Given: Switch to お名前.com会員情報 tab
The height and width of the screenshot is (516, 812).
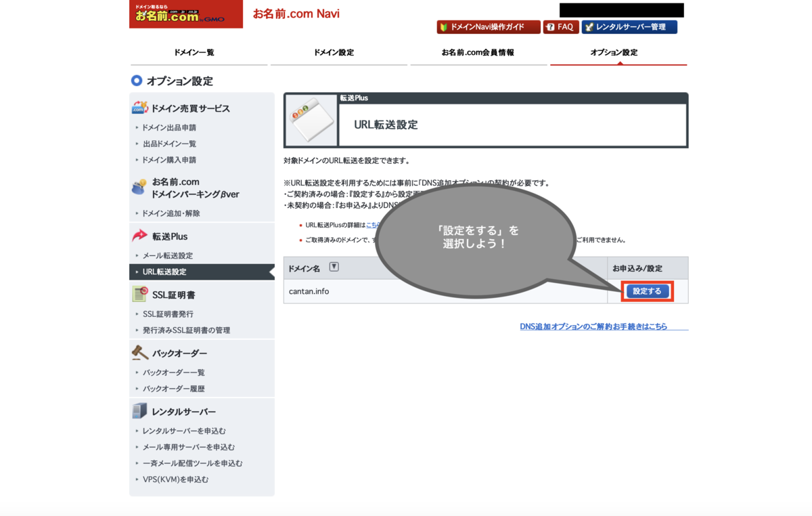Looking at the screenshot, I should [x=478, y=53].
